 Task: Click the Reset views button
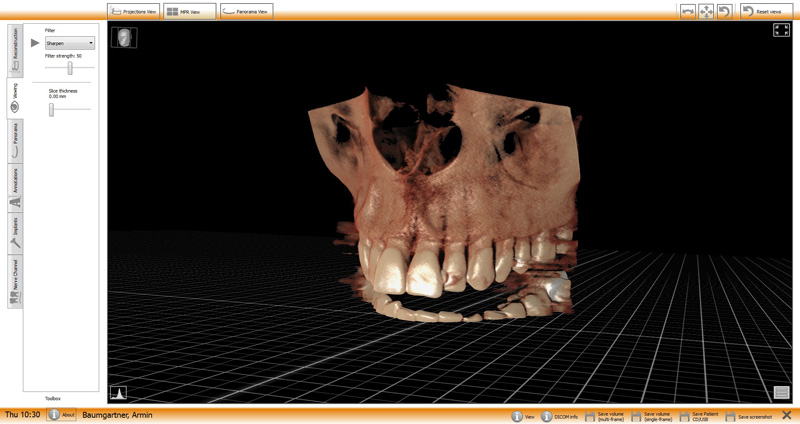click(767, 11)
